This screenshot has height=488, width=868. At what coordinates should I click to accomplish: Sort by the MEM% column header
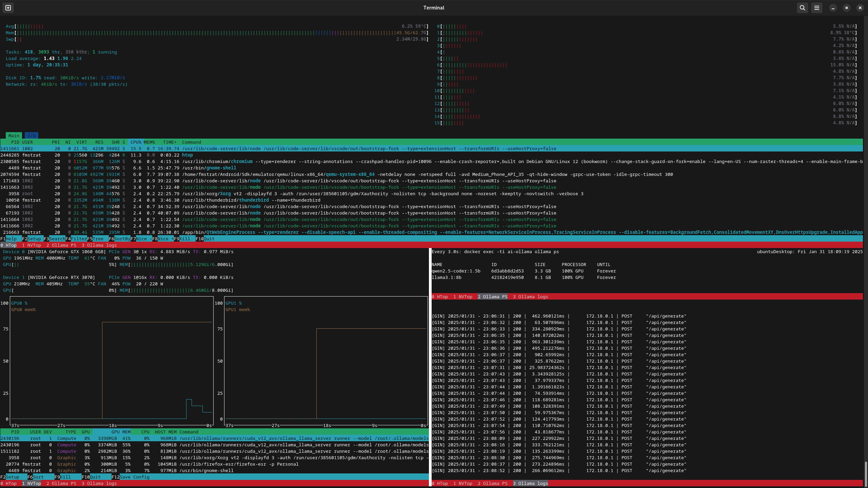(x=149, y=142)
